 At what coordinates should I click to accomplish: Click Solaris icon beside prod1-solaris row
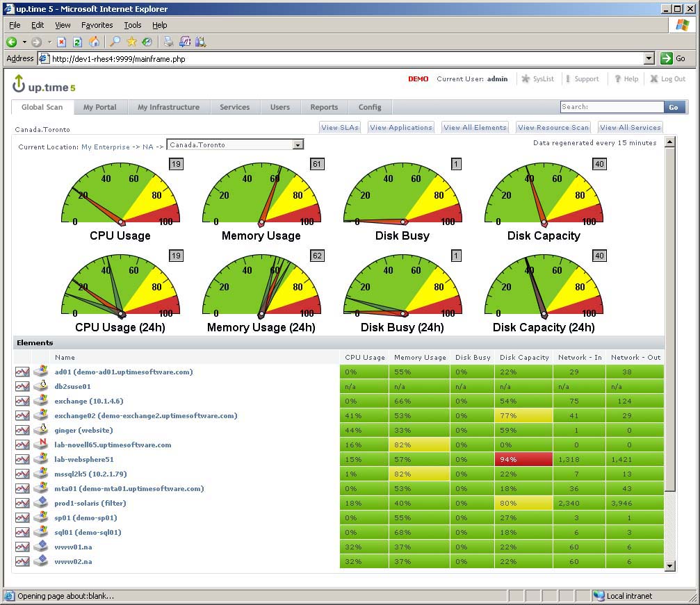tap(41, 502)
